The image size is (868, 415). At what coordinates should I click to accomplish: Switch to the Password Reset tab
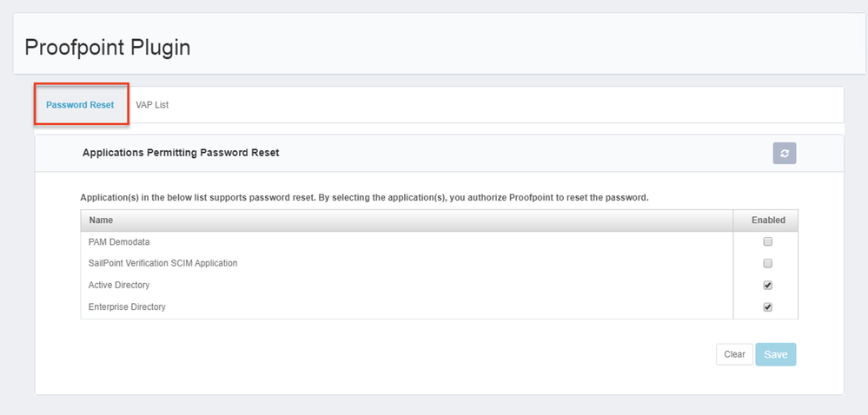click(80, 105)
